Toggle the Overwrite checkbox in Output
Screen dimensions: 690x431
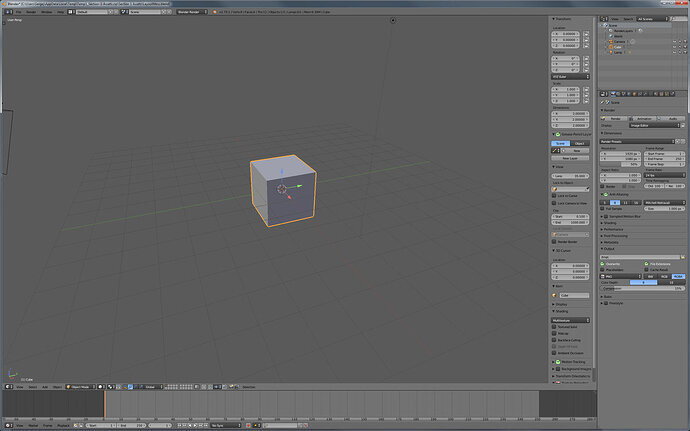(x=603, y=263)
